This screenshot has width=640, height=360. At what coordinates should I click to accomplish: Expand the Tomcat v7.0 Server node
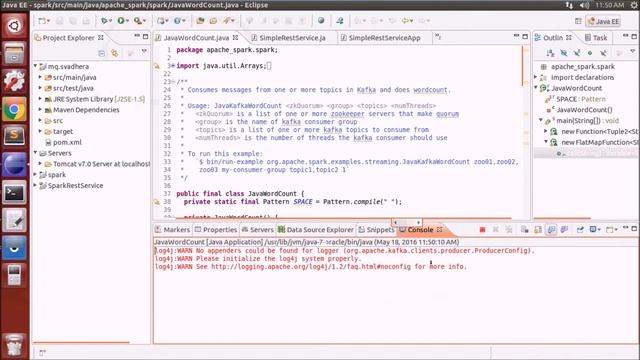click(x=40, y=164)
